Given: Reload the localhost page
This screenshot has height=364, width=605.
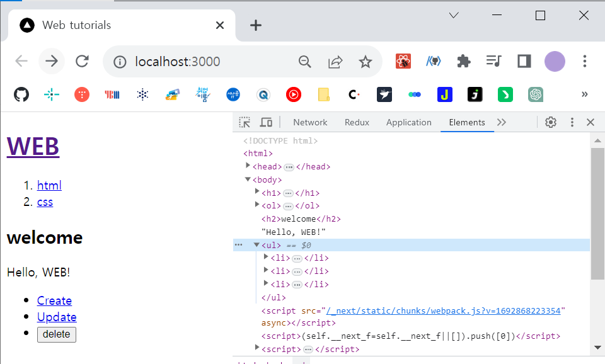Looking at the screenshot, I should (82, 61).
